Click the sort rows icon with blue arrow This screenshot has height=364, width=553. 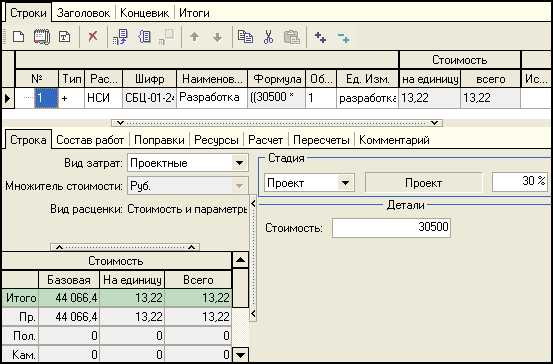coord(120,37)
